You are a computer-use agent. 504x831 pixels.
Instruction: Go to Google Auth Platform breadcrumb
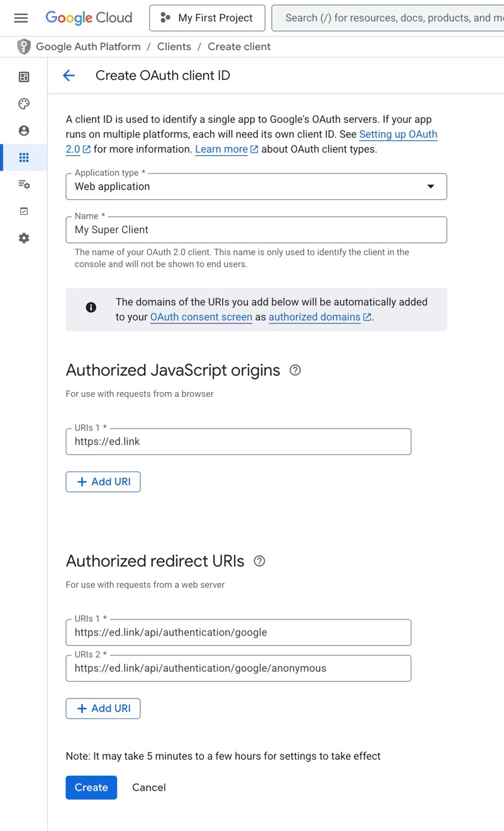click(88, 47)
